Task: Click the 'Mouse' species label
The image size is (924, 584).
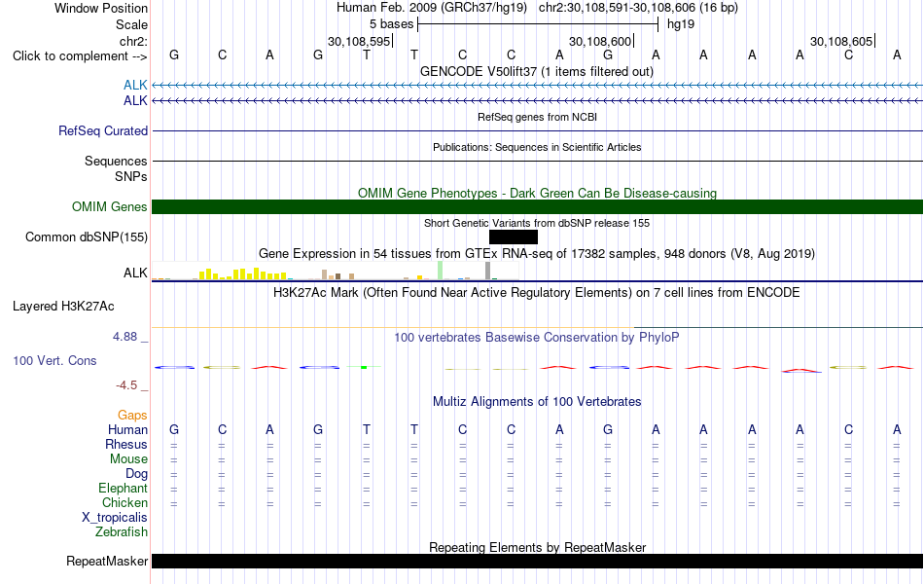Action: tap(129, 459)
